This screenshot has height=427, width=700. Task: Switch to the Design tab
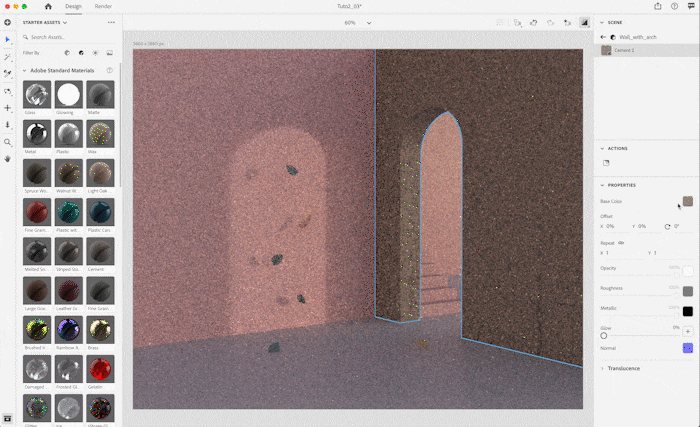(74, 6)
